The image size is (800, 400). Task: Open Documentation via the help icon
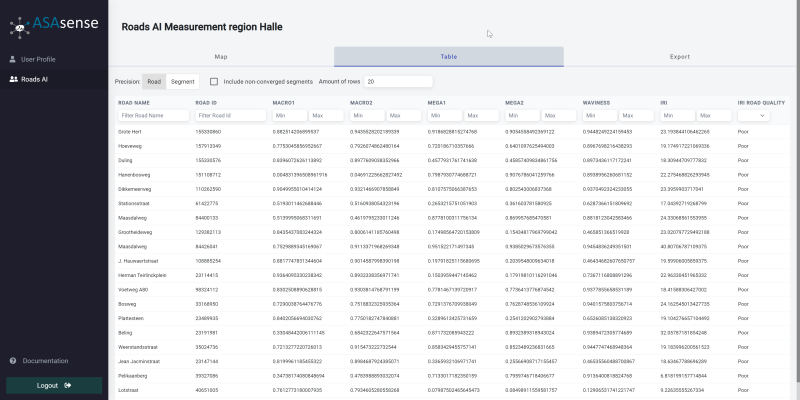pos(13,360)
